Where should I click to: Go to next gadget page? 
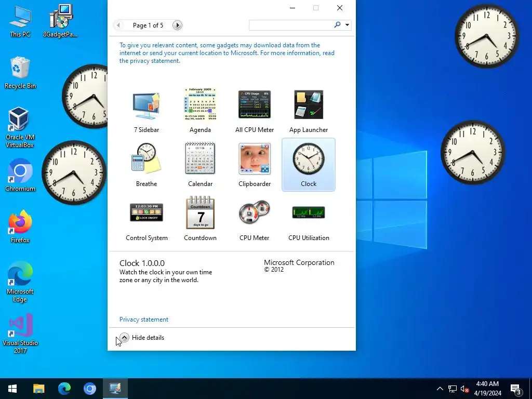point(177,25)
